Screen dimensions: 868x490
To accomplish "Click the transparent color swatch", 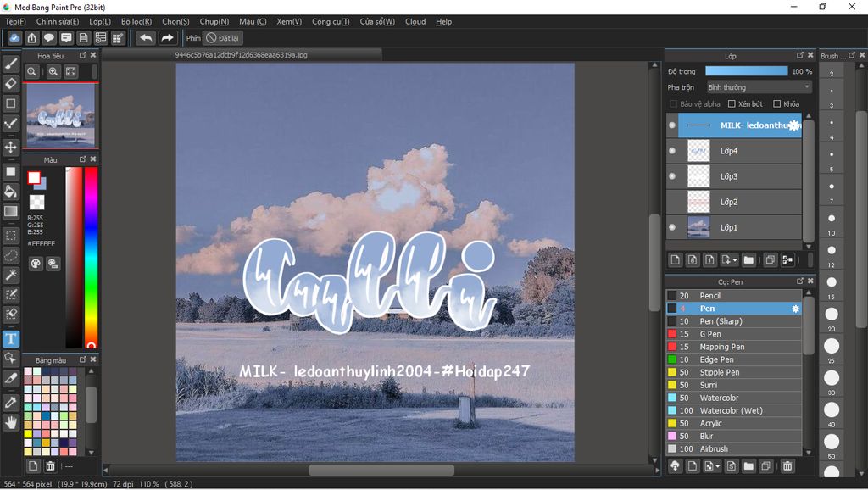I will click(x=37, y=202).
